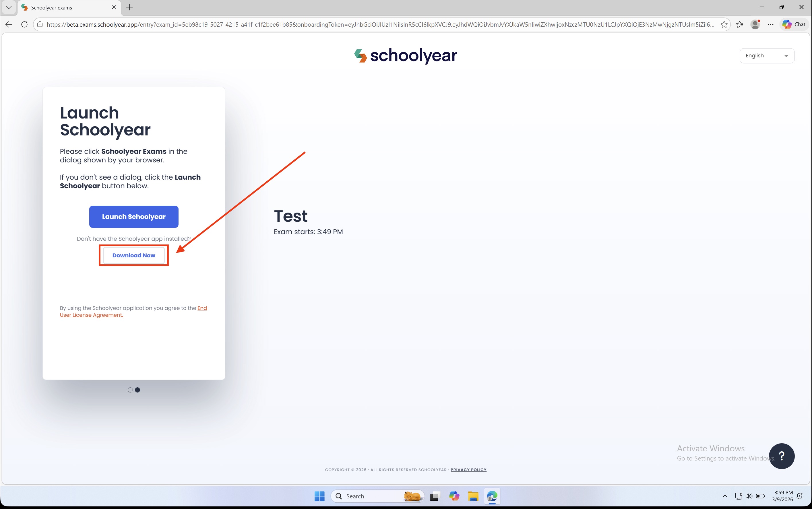
Task: Open Copilot Chat in browser toolbar
Action: pyautogui.click(x=794, y=25)
